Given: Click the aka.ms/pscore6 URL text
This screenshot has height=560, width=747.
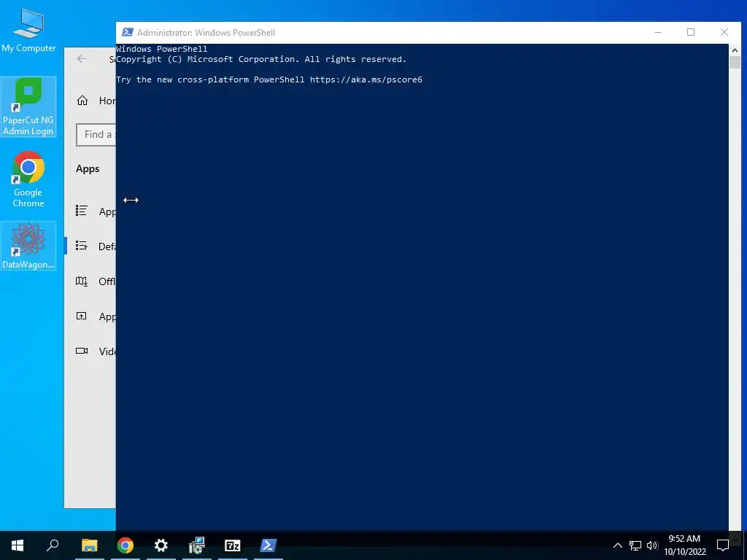Looking at the screenshot, I should click(366, 79).
